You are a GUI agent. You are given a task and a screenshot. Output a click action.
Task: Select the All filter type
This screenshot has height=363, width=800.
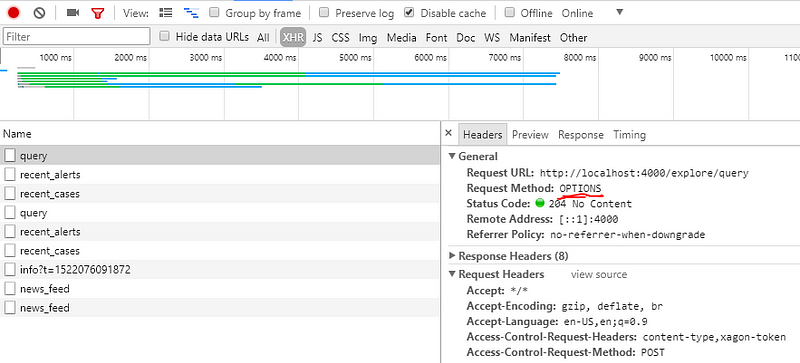(x=263, y=37)
